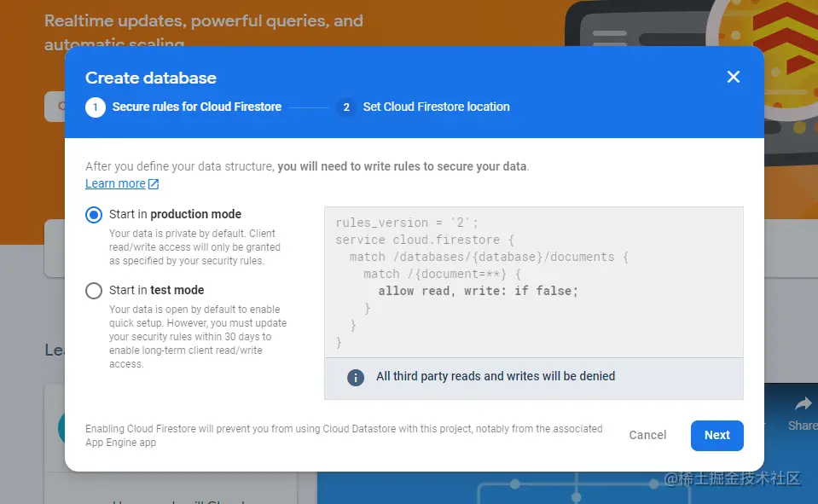Viewport: 818px width, 504px height.
Task: Close the Create database dialog
Action: pos(734,78)
